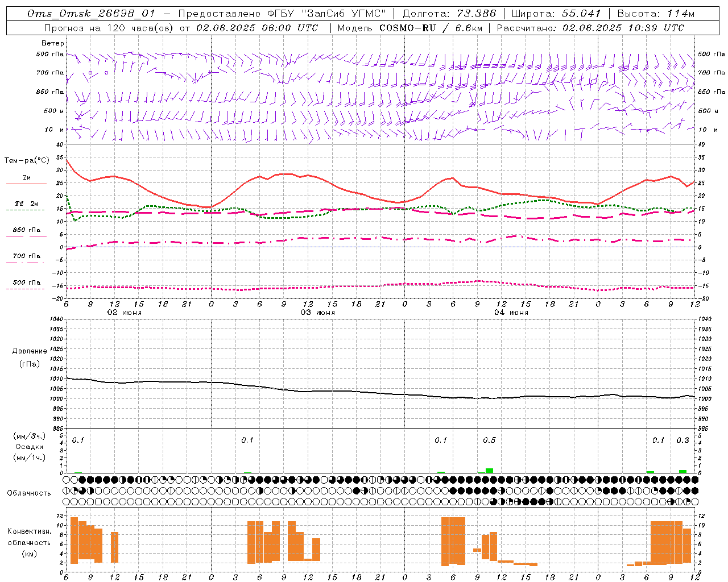Select the text Предоставлено ФГБУ "ЗапСиб УГМС"
This screenshot has height=582, width=728.
click(283, 14)
